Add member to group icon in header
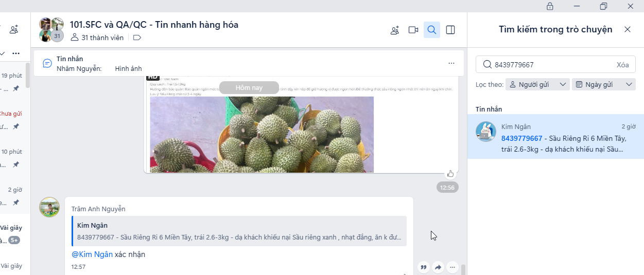Image resolution: width=644 pixels, height=275 pixels. (395, 30)
